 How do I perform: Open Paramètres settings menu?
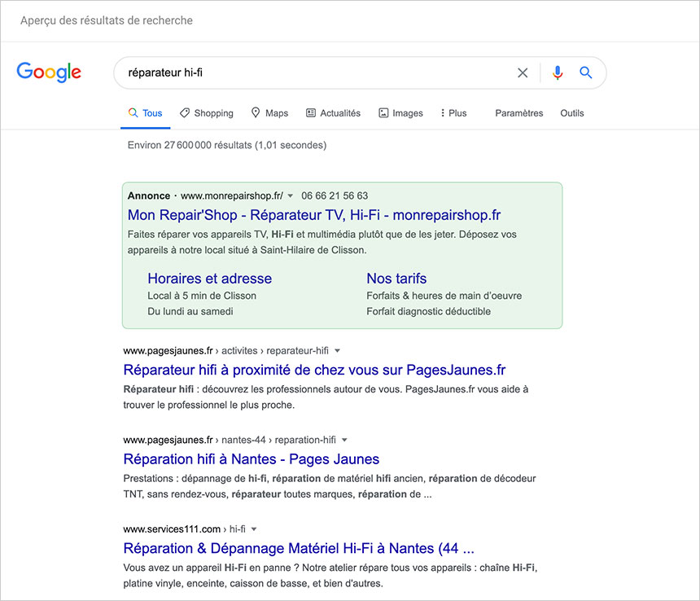518,113
